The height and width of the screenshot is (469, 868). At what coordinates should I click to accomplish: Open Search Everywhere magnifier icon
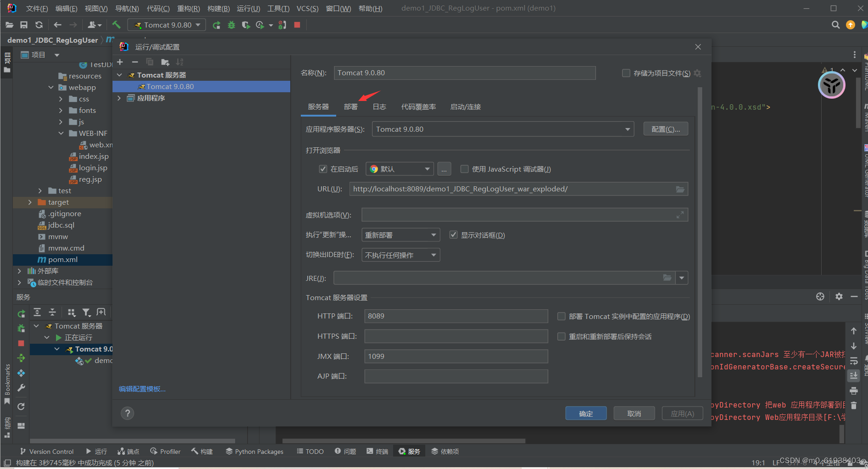[x=835, y=25]
